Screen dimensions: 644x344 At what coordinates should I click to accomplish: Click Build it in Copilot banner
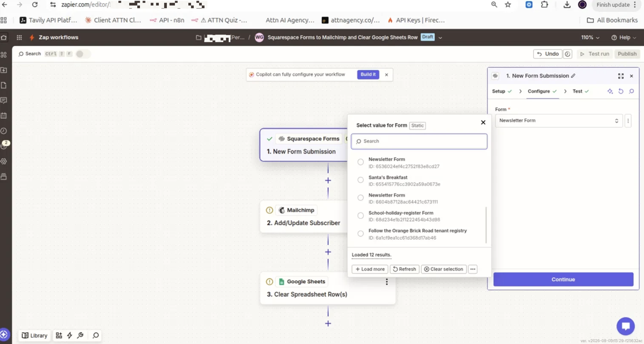click(368, 75)
